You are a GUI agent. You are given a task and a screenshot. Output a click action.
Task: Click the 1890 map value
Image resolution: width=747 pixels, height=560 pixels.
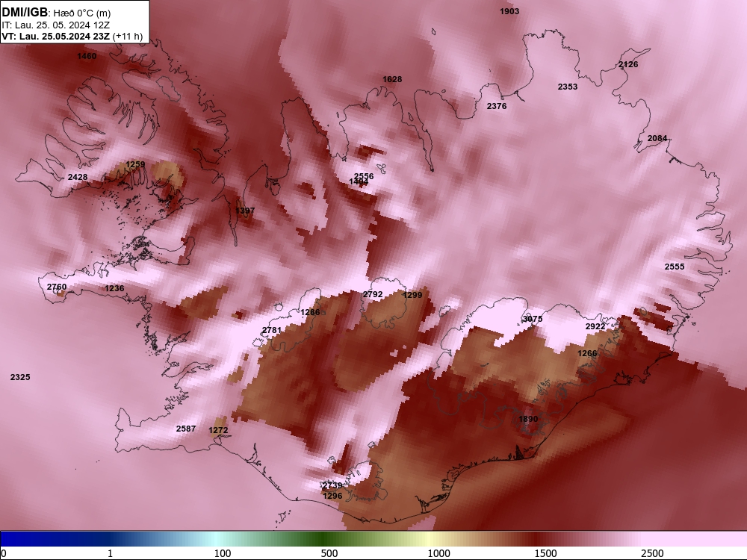[x=528, y=419]
